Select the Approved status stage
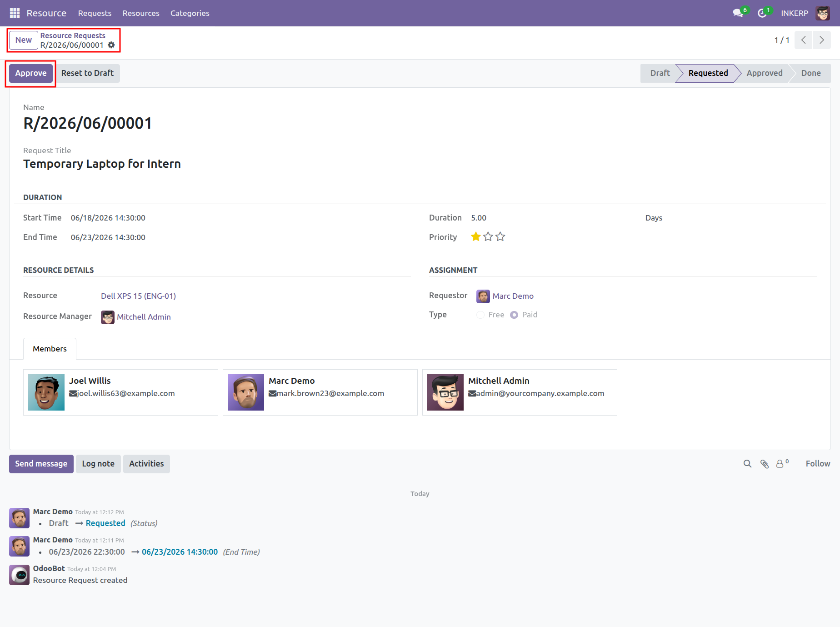 pyautogui.click(x=764, y=73)
